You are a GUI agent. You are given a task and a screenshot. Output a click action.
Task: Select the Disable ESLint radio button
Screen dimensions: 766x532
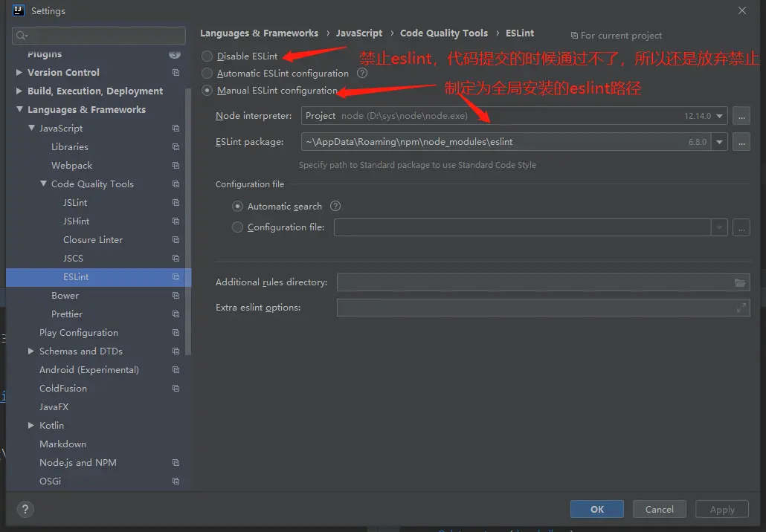pos(207,56)
